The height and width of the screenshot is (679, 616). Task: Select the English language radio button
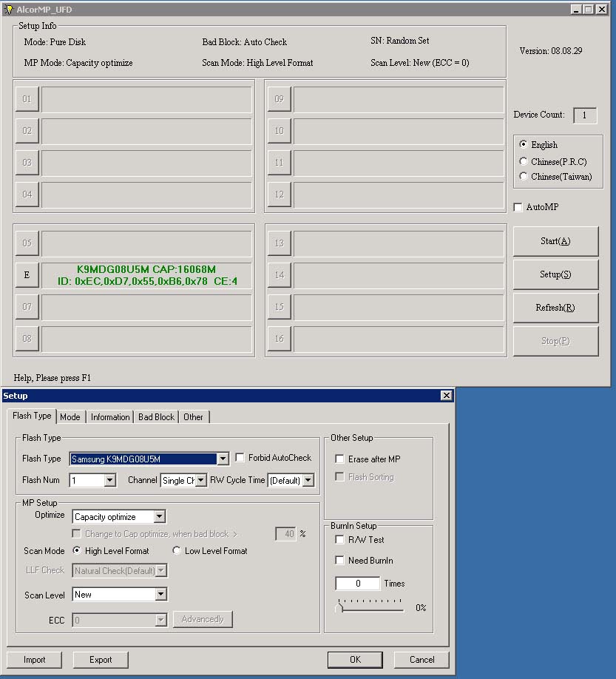(524, 144)
